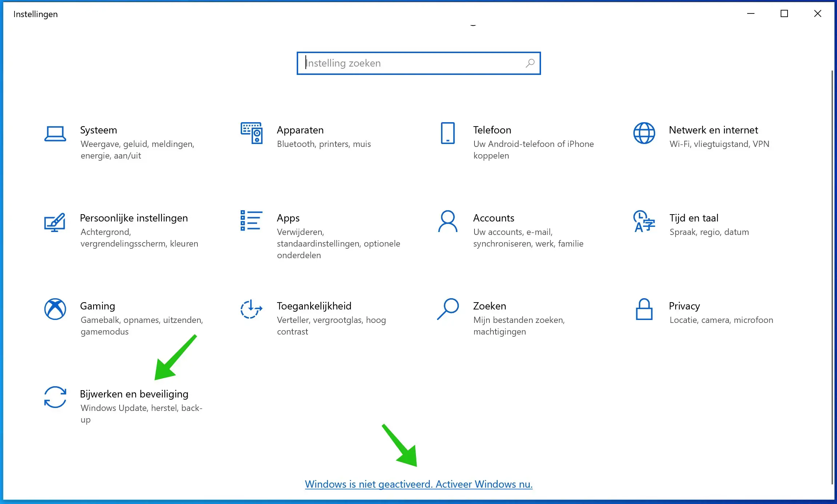
Task: Click 'Windows Update, herstel, back-up' text
Action: click(141, 414)
